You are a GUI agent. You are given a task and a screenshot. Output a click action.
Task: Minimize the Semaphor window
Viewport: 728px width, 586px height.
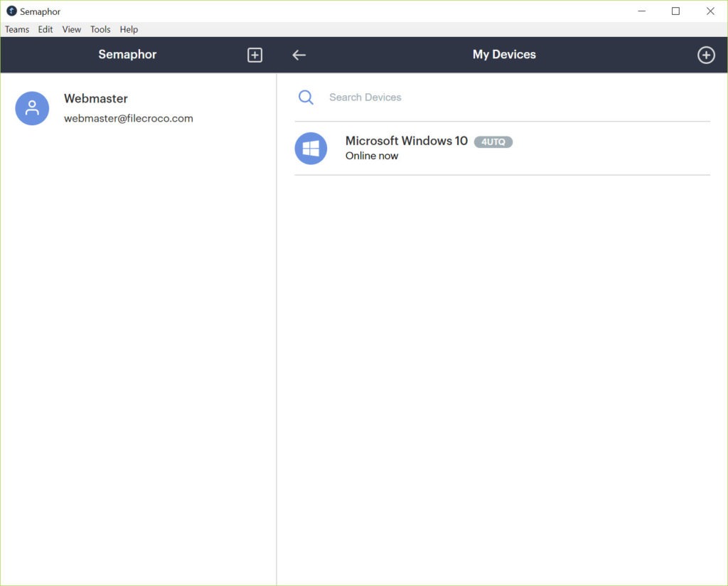pos(642,11)
